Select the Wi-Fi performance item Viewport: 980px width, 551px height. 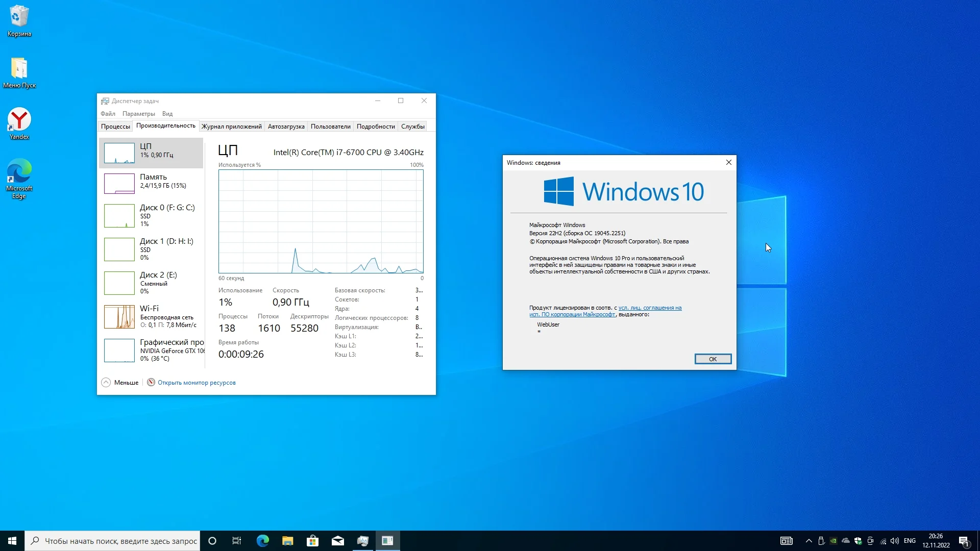pyautogui.click(x=152, y=316)
